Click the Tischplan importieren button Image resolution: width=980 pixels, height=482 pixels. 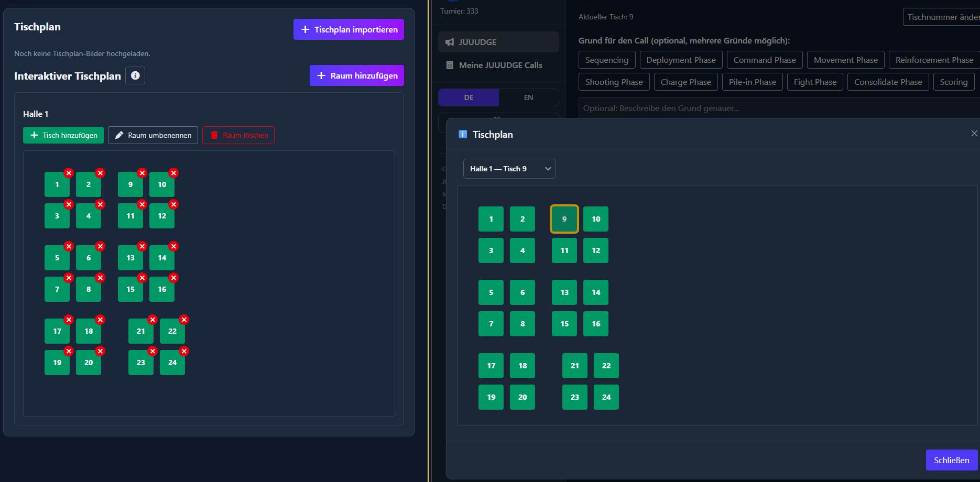point(349,29)
